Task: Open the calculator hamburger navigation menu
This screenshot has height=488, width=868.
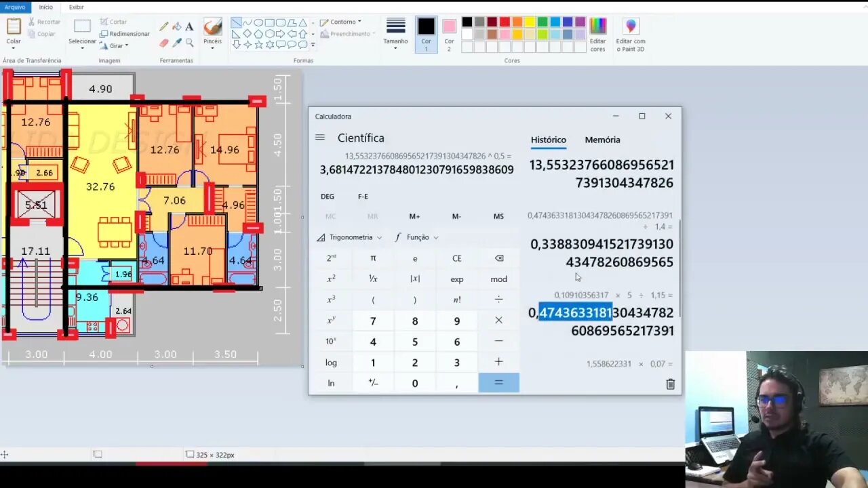Action: coord(320,138)
